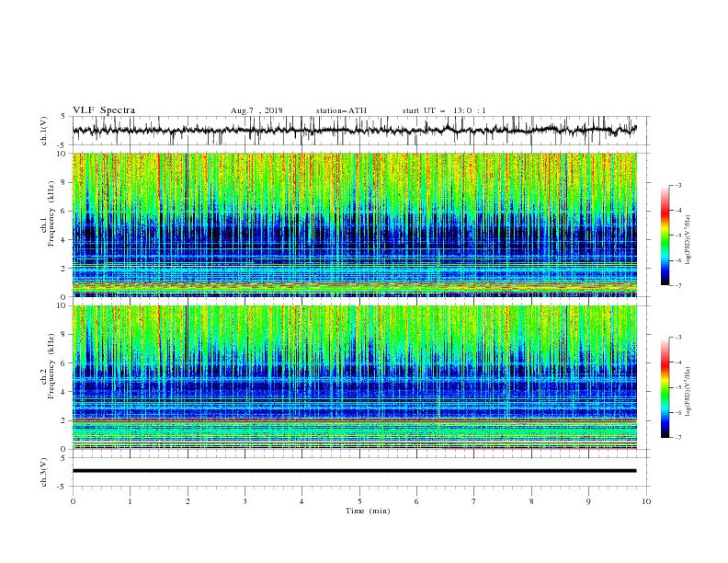Click time axis tick label '9'
The width and height of the screenshot is (728, 563).
[x=588, y=501]
